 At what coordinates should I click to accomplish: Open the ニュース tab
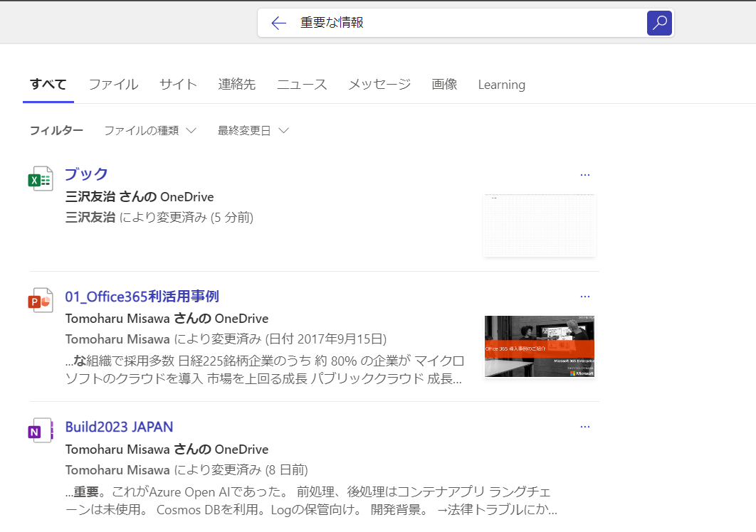(302, 85)
